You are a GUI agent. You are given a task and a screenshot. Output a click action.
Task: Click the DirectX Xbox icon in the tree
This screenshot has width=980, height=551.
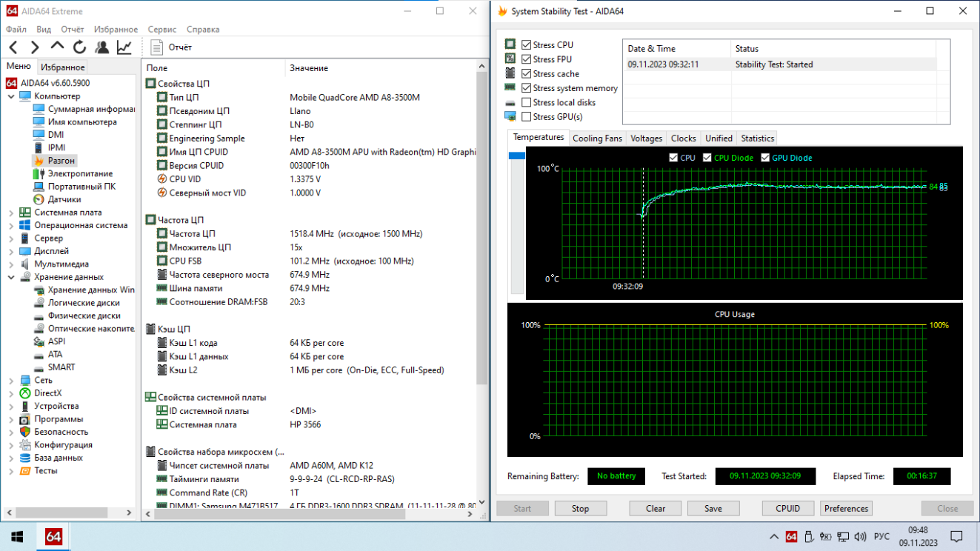point(25,393)
